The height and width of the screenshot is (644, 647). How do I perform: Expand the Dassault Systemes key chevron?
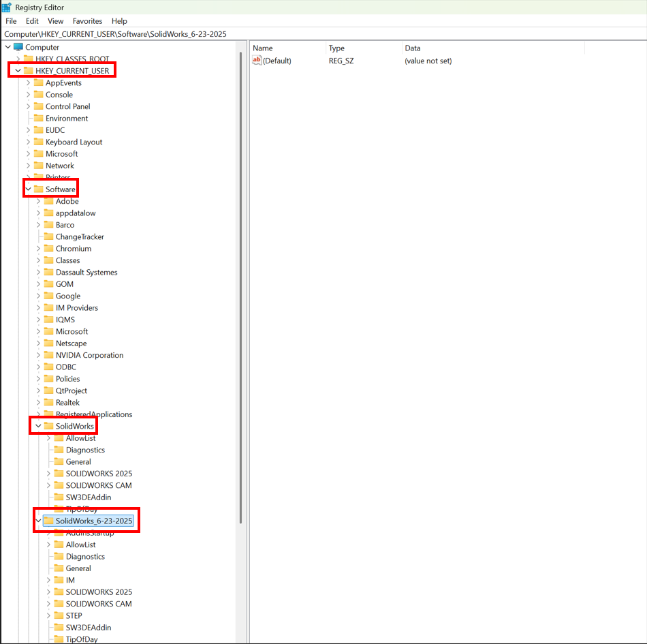[x=38, y=272]
